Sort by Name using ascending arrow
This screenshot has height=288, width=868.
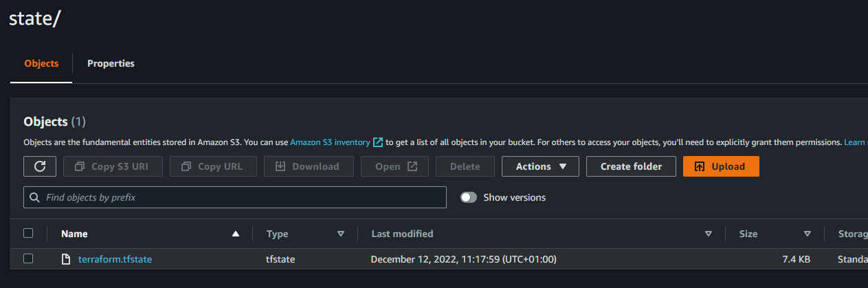pos(236,234)
